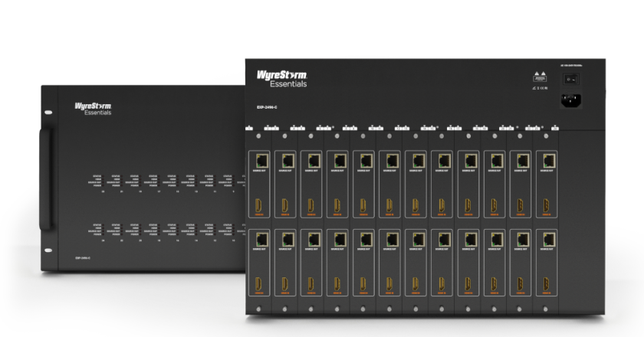The image size is (644, 337).
Task: Select the AC voltage rating text above switch
Action: pos(571,66)
